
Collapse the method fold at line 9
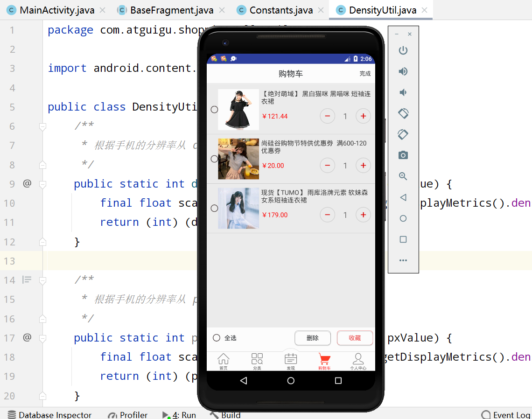tap(42, 185)
